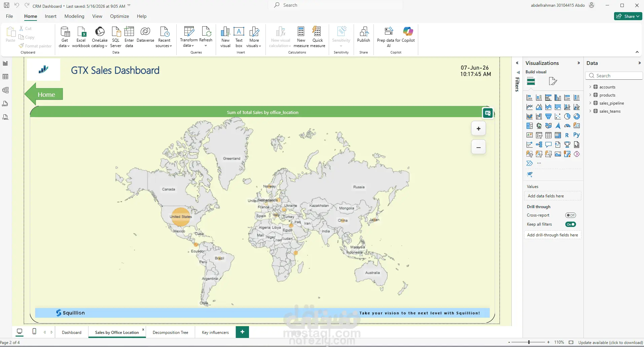The height and width of the screenshot is (347, 644).
Task: Expand the sales_teams table
Action: 590,111
